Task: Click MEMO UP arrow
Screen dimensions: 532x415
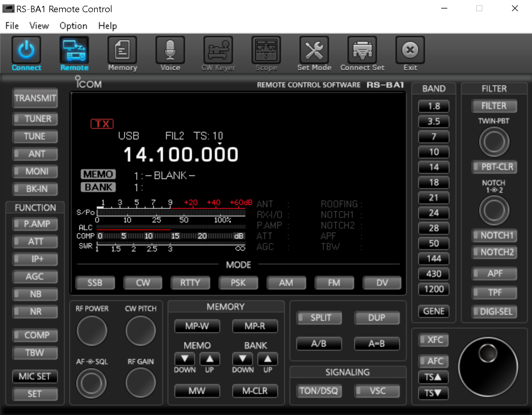Action: tap(210, 359)
